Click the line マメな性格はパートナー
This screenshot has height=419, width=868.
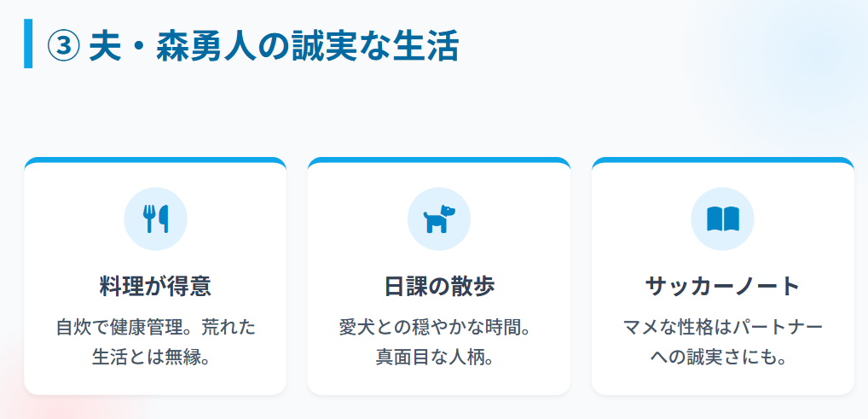(722, 327)
